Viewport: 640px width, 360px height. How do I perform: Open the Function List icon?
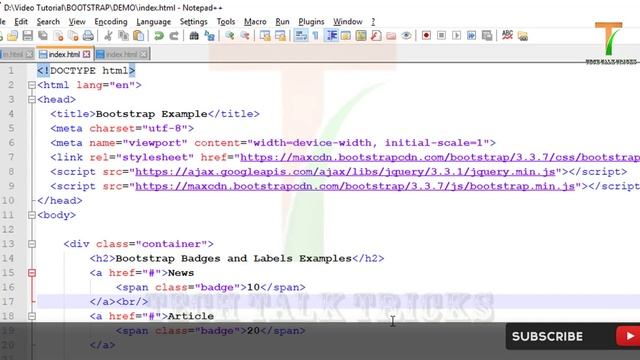tap(376, 36)
